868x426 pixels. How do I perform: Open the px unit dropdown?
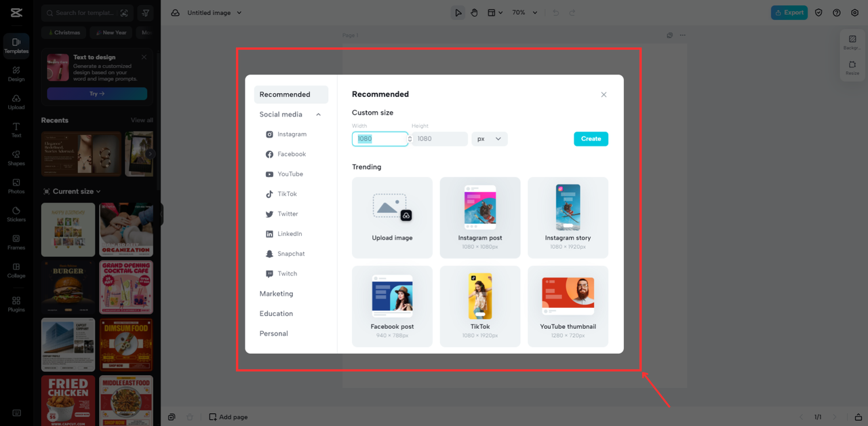click(490, 139)
